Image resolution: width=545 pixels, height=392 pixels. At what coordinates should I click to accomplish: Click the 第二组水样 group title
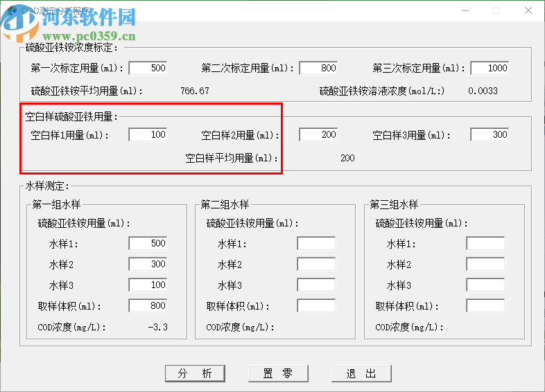(x=225, y=204)
